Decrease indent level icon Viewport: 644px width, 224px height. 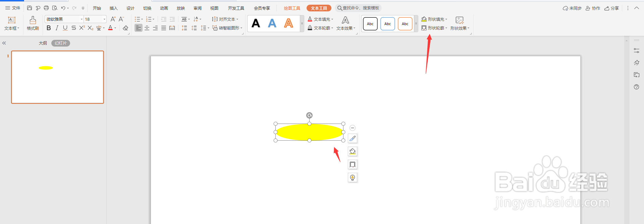[164, 19]
